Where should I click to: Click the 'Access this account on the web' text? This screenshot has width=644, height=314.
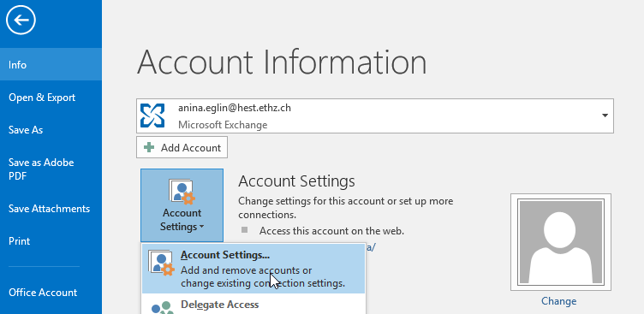pos(332,231)
